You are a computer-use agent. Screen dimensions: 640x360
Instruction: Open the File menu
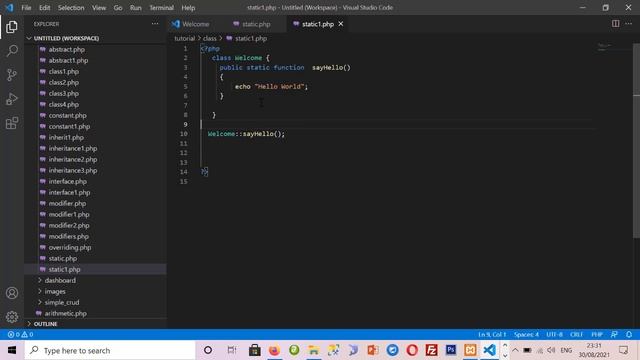pos(26,7)
